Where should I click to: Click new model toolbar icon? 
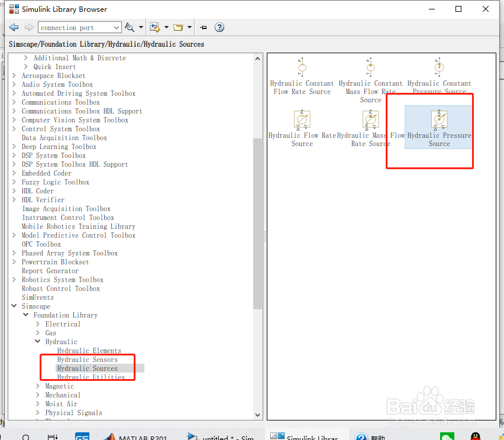pyautogui.click(x=155, y=27)
